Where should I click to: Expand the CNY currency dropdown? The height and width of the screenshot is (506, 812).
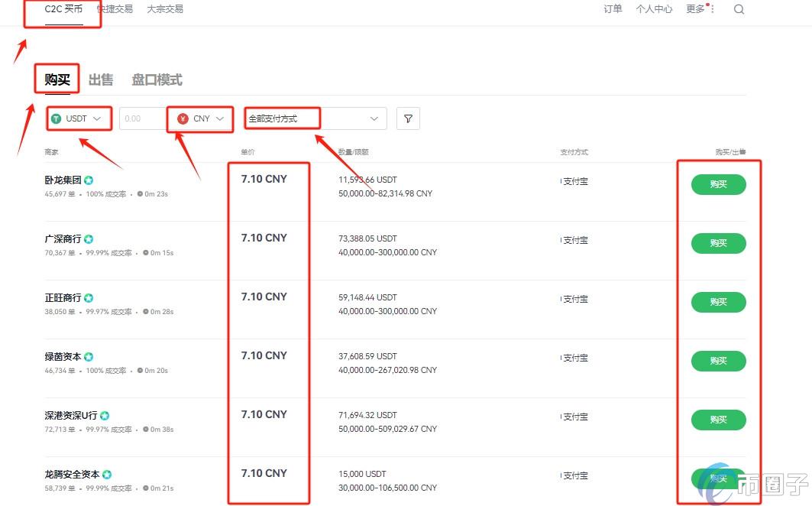coord(202,118)
